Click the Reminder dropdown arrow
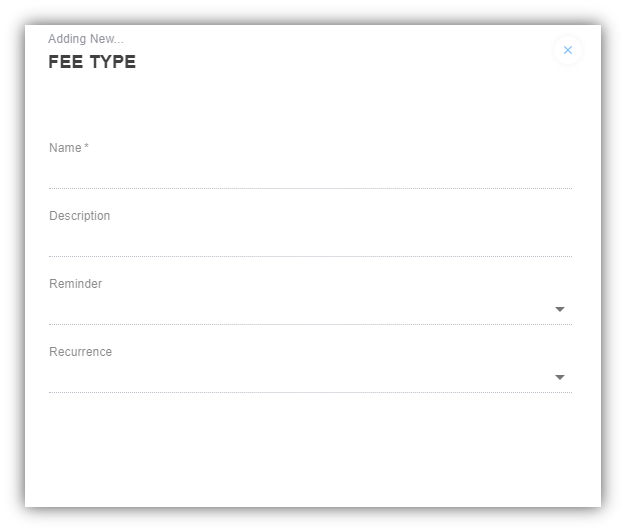Viewport: 626px width, 532px height. [x=560, y=310]
